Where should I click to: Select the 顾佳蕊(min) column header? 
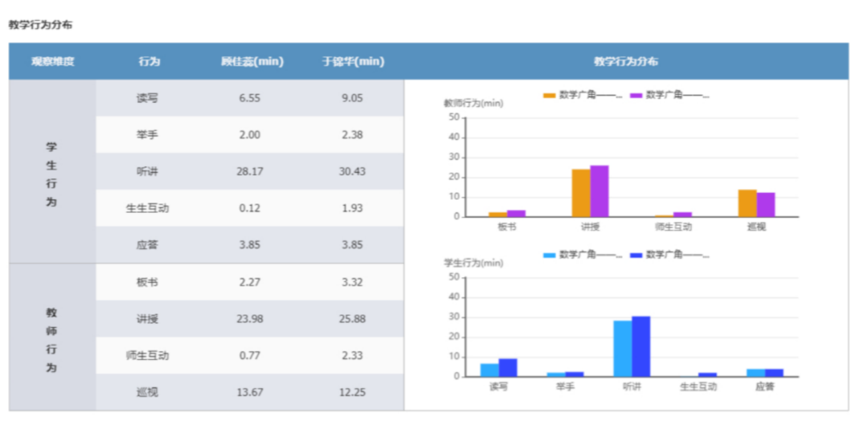(252, 62)
